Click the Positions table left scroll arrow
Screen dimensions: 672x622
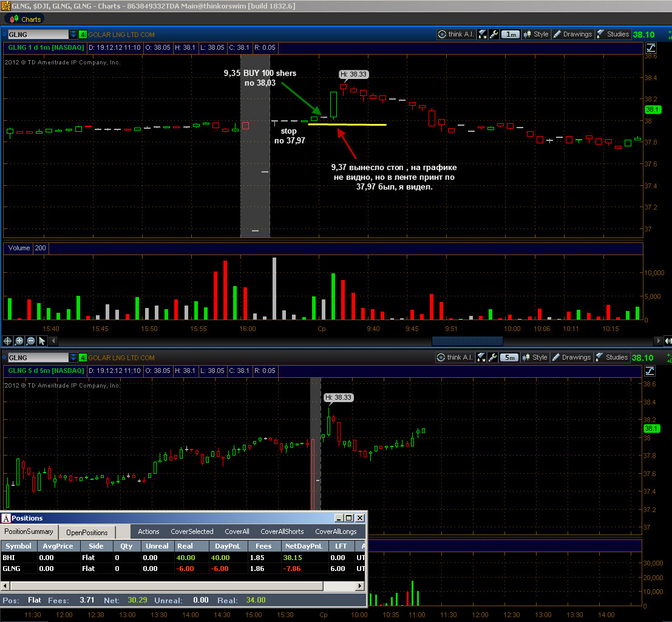5,586
